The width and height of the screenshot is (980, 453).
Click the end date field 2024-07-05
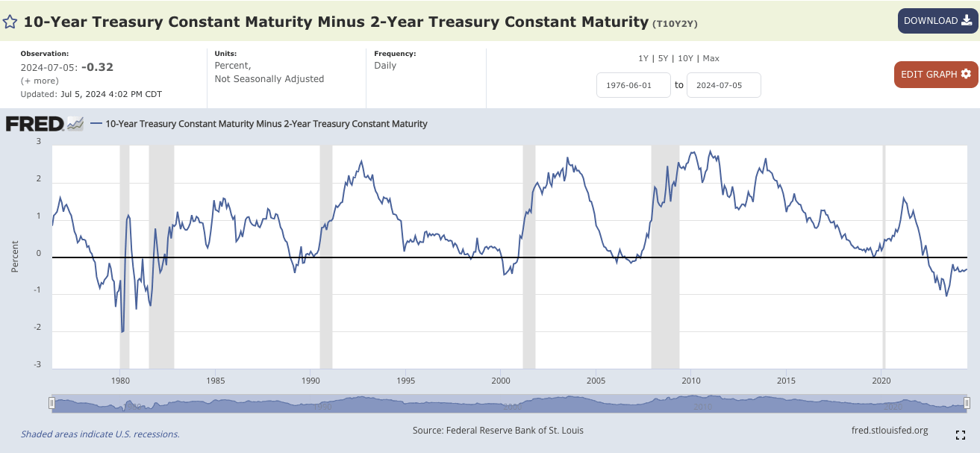click(723, 85)
